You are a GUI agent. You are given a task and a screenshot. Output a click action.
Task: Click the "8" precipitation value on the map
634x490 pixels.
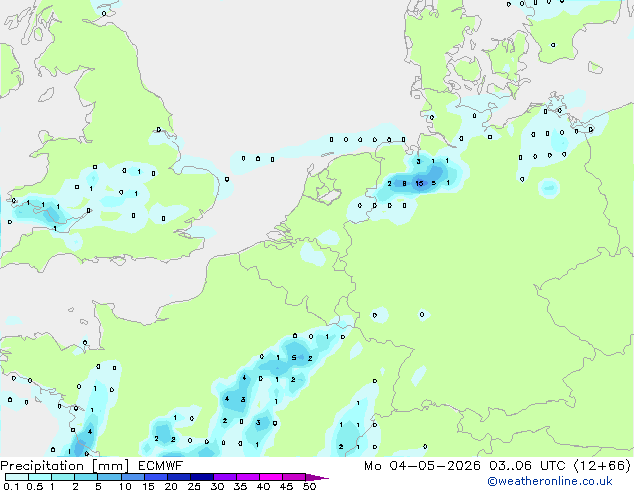point(404,184)
